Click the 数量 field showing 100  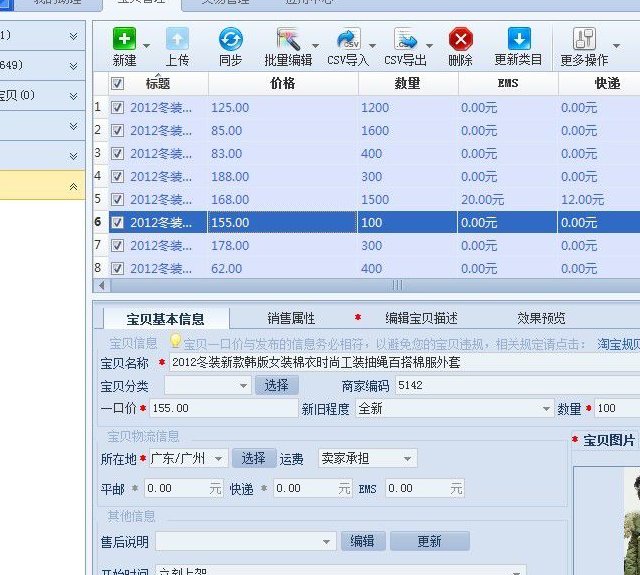[617, 408]
